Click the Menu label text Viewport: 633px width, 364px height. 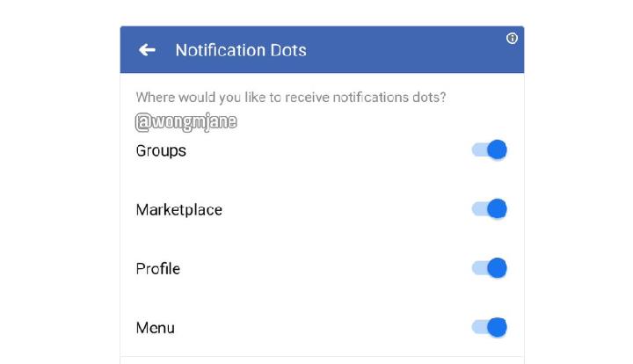[155, 328]
